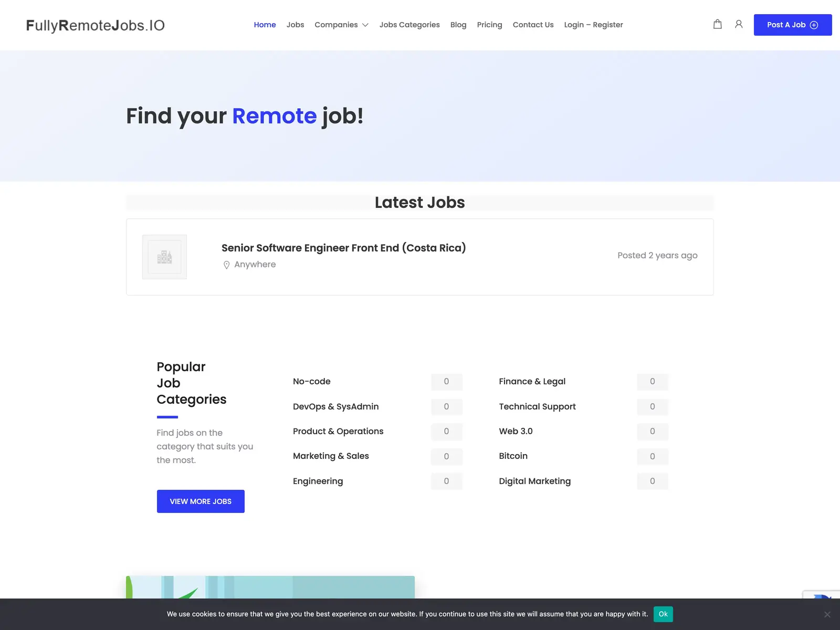The height and width of the screenshot is (630, 840).
Task: Dismiss cookie notice with the X icon
Action: click(827, 614)
